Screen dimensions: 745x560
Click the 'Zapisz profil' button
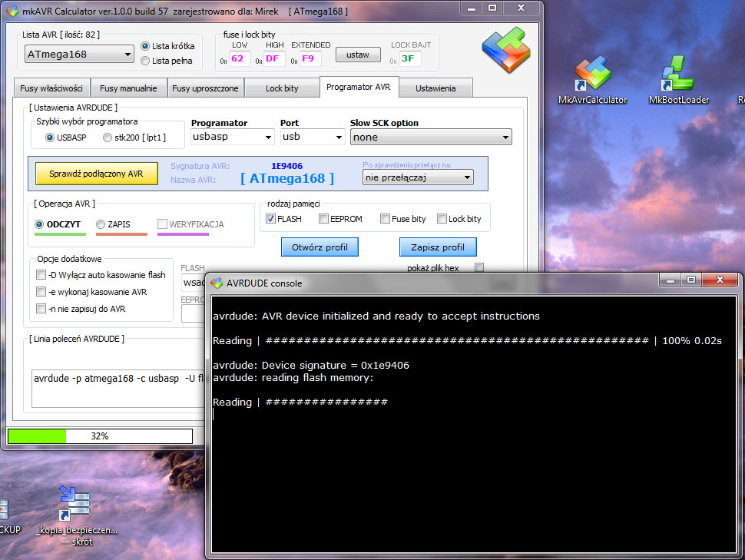(438, 247)
